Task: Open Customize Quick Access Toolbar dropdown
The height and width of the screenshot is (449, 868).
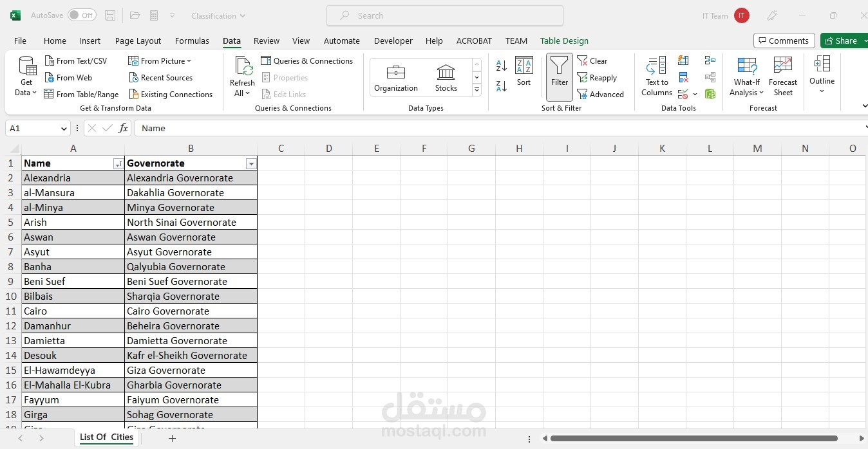Action: [x=172, y=15]
